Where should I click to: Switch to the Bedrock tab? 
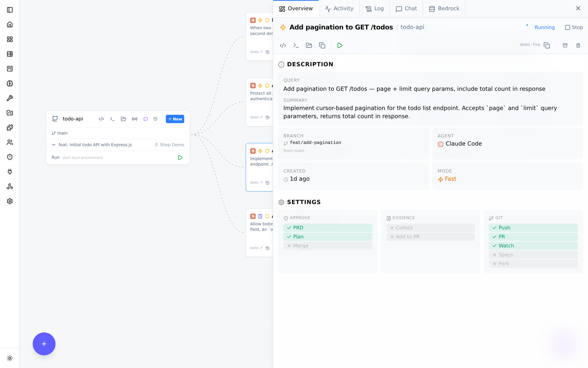[x=444, y=8]
